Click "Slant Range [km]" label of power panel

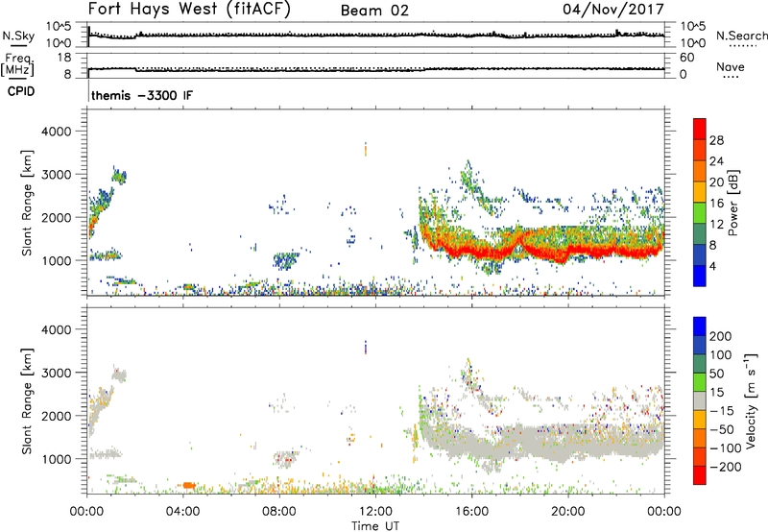point(27,203)
